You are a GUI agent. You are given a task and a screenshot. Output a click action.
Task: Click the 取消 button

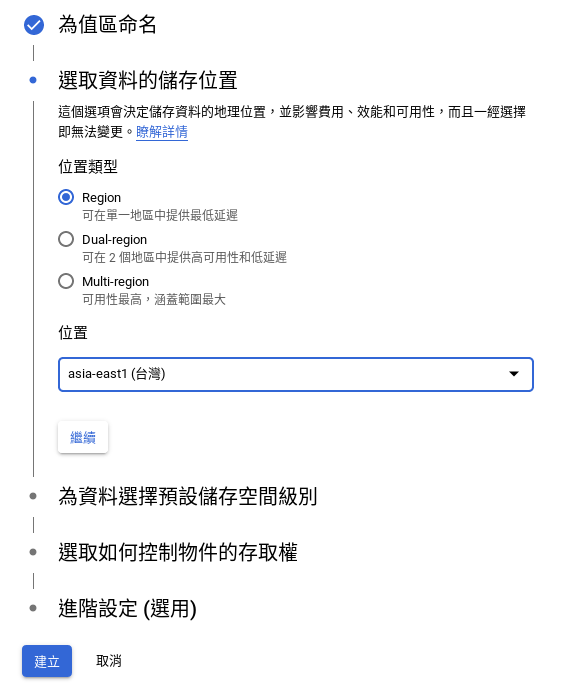click(108, 661)
